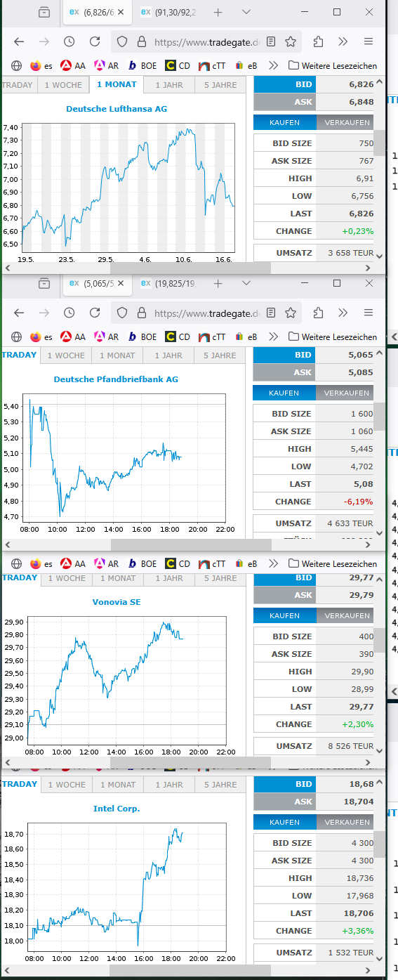Open Weitere Lesezeichen folder in the Lufthansa window
The width and height of the screenshot is (398, 980).
[333, 65]
